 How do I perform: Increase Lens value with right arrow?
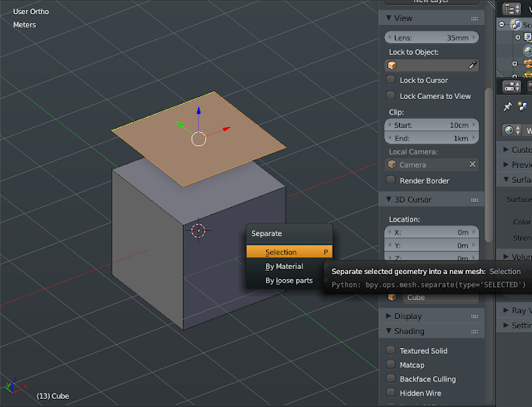(474, 37)
